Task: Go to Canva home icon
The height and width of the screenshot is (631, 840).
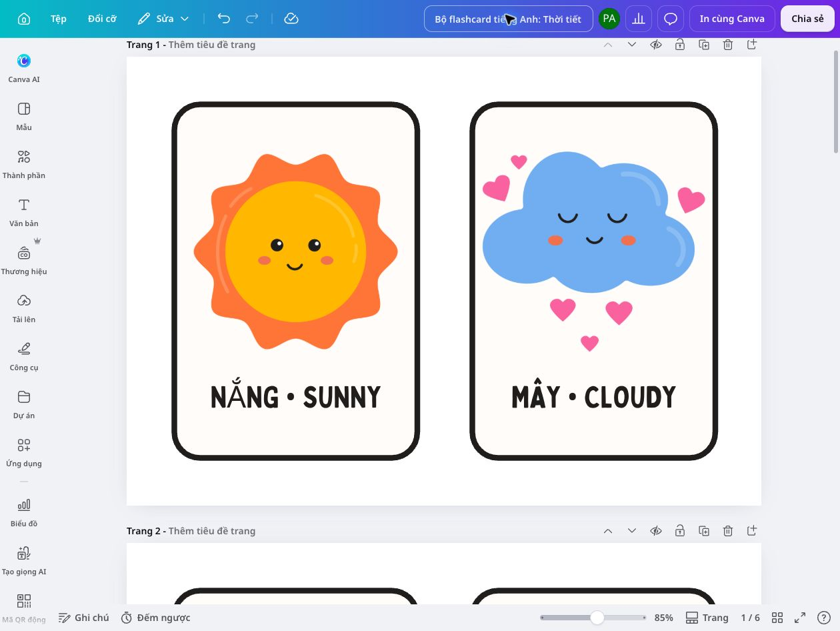Action: 23,19
